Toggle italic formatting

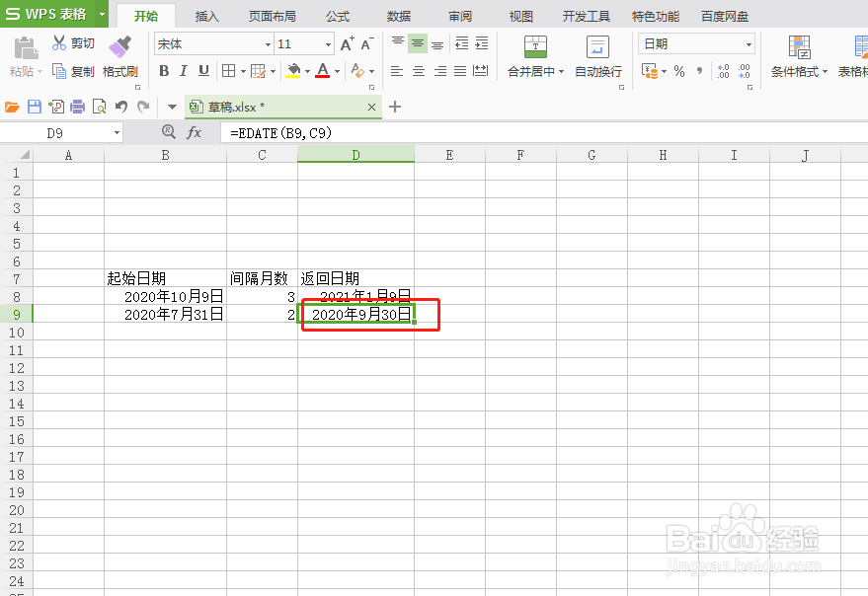(x=182, y=71)
